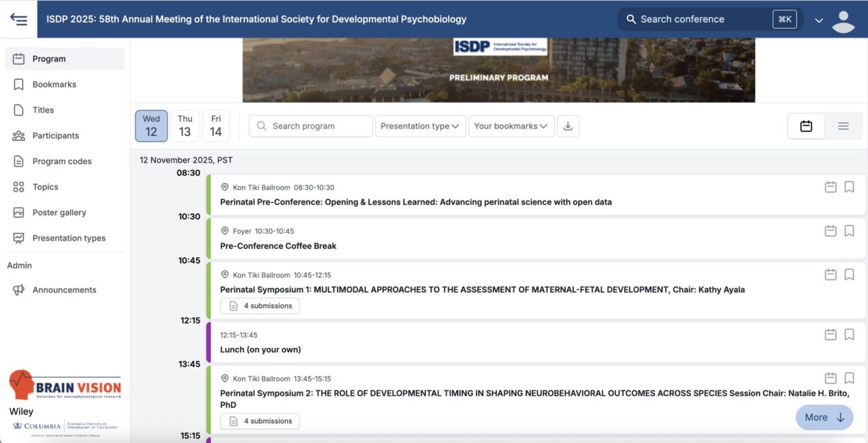Add Lunch (on your own) to calendar
Screen dimensions: 868x443
[x=830, y=334]
